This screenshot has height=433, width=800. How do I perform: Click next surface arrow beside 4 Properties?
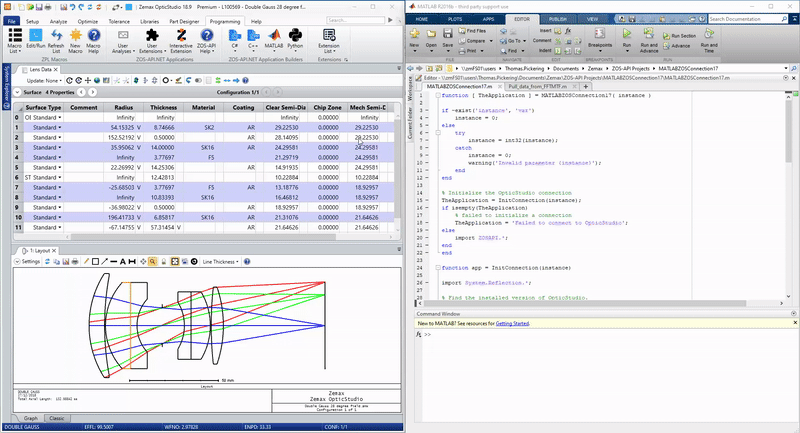[x=92, y=92]
